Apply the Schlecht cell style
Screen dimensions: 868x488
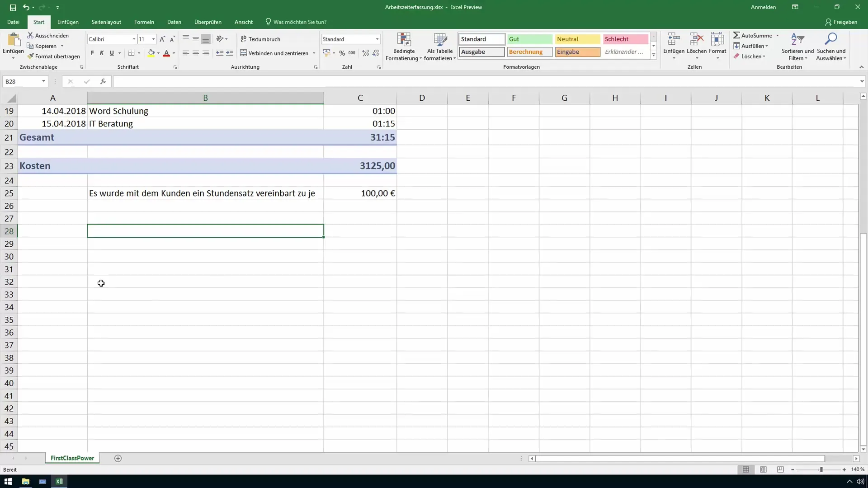click(x=625, y=39)
